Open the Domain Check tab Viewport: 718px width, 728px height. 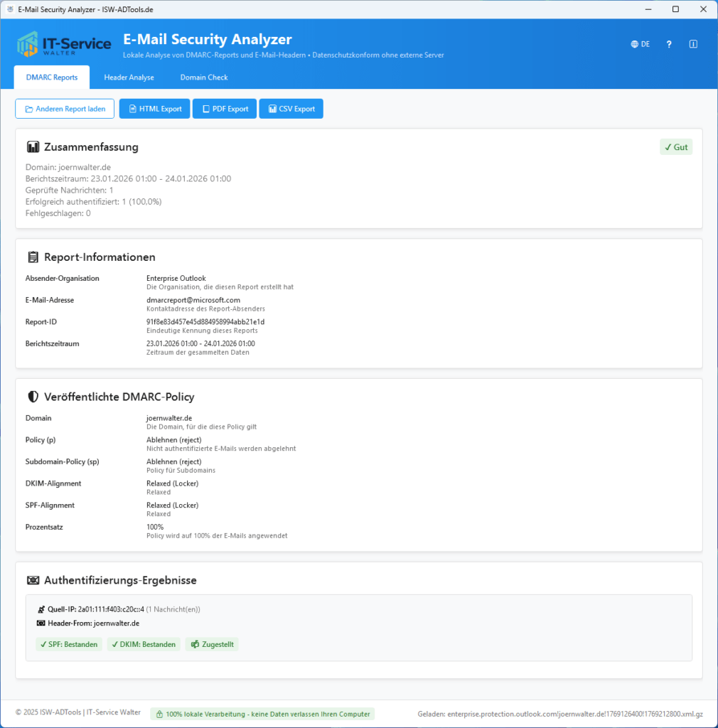click(x=203, y=77)
